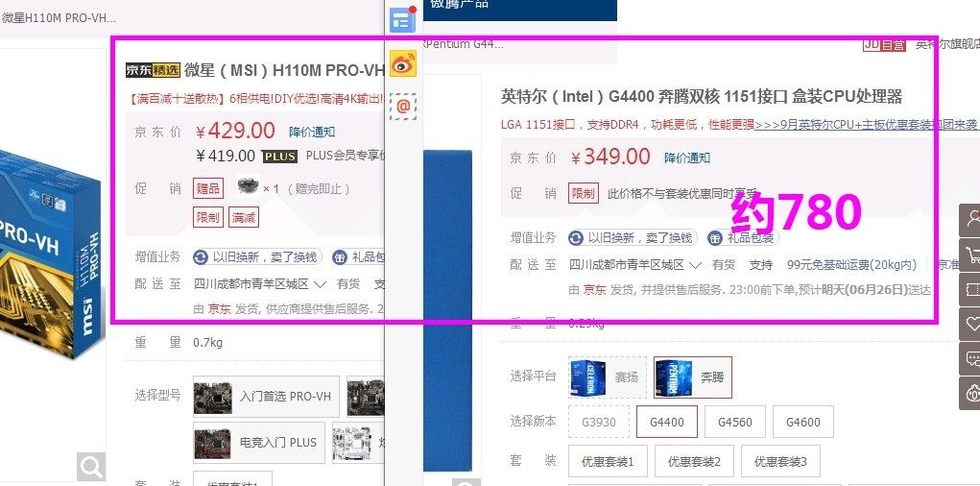
Task: Click 降价通知 next to ¥429.00
Action: pyautogui.click(x=312, y=132)
